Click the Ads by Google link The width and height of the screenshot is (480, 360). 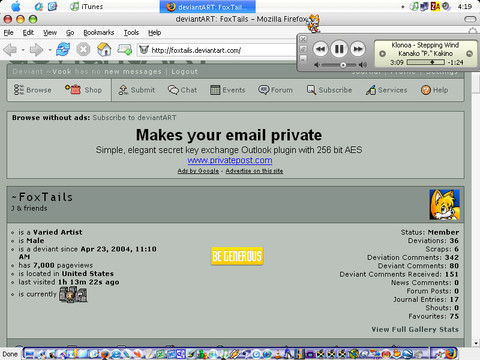pos(198,171)
